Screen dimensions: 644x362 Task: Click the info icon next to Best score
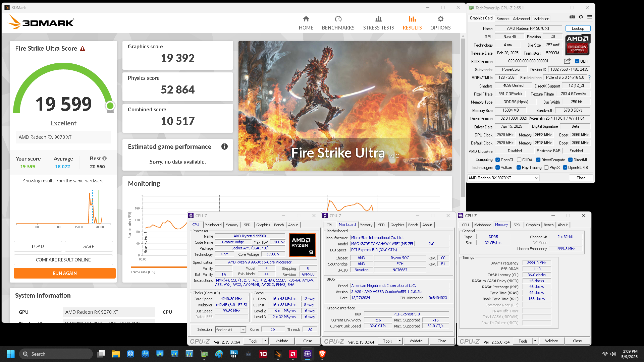pos(105,159)
